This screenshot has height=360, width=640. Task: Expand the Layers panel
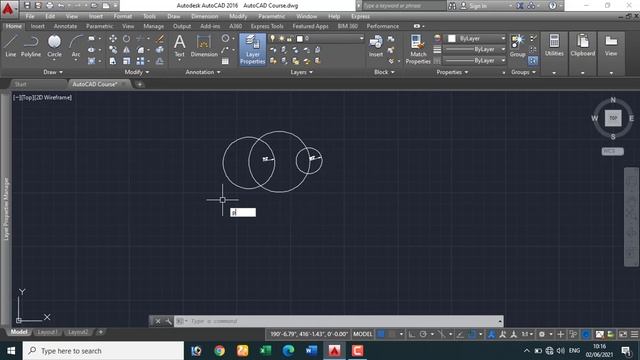tap(302, 72)
